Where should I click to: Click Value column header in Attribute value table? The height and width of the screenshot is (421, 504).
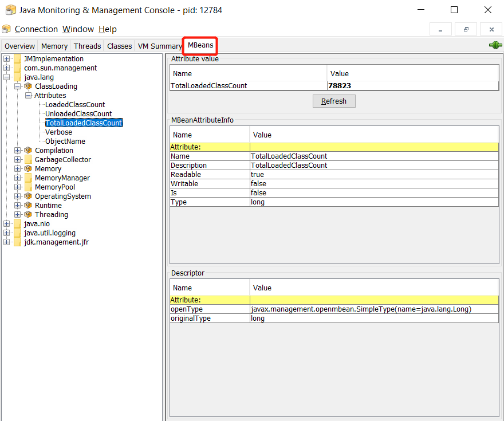click(x=413, y=73)
